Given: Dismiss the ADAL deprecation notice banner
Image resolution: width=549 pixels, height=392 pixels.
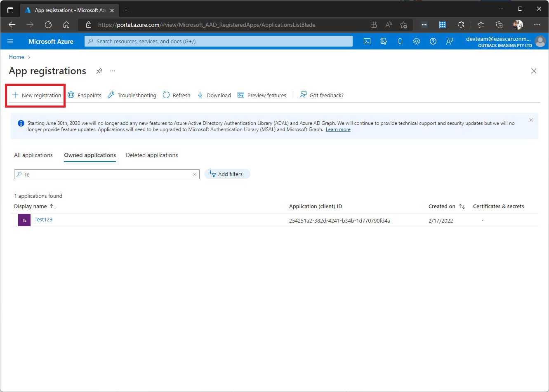Looking at the screenshot, I should click(x=531, y=120).
